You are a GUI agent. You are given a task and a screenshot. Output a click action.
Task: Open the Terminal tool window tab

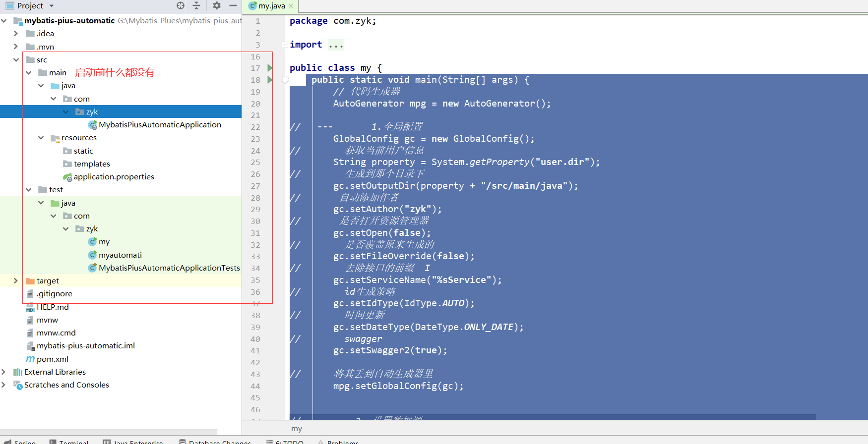click(69, 441)
